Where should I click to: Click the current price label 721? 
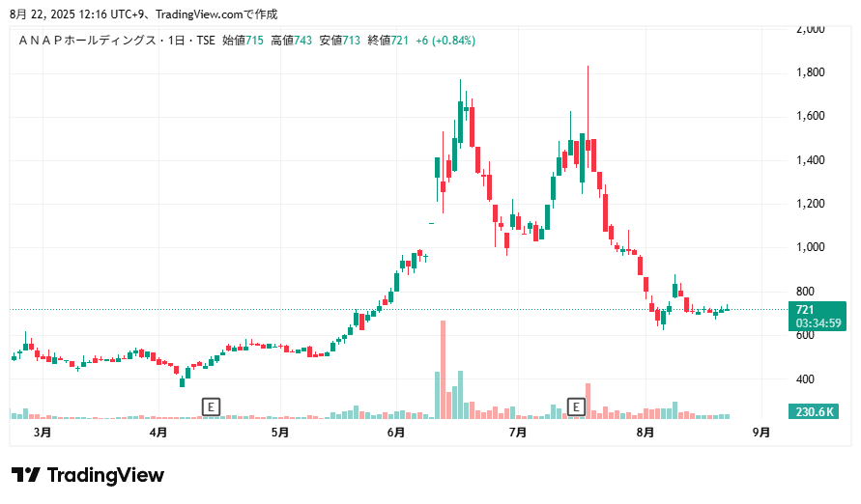804,310
